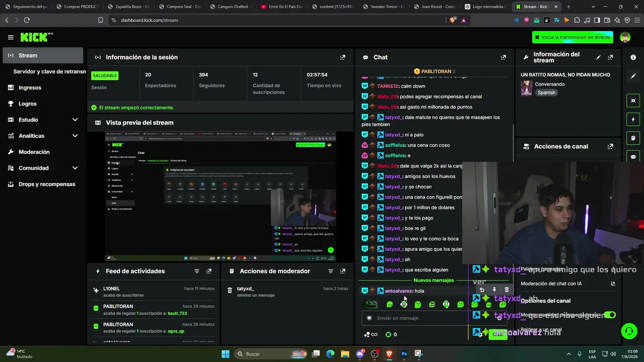Pop out the Acciones de canal panel

[610, 147]
